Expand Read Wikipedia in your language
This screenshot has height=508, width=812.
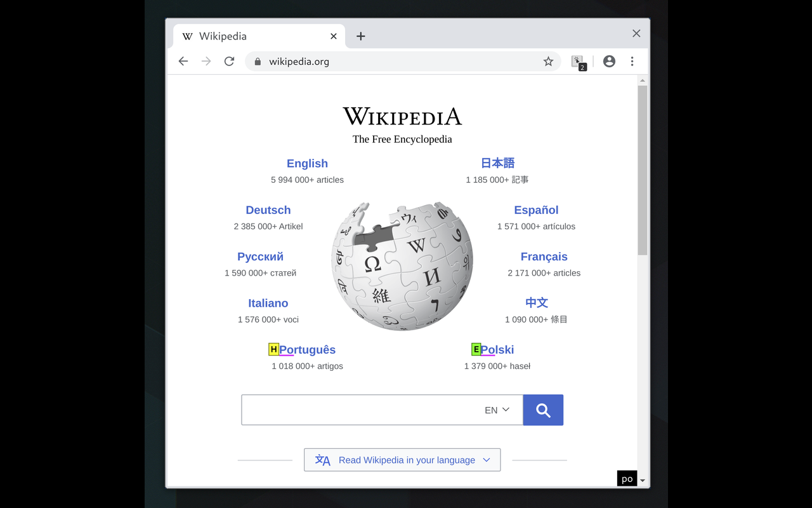[402, 460]
